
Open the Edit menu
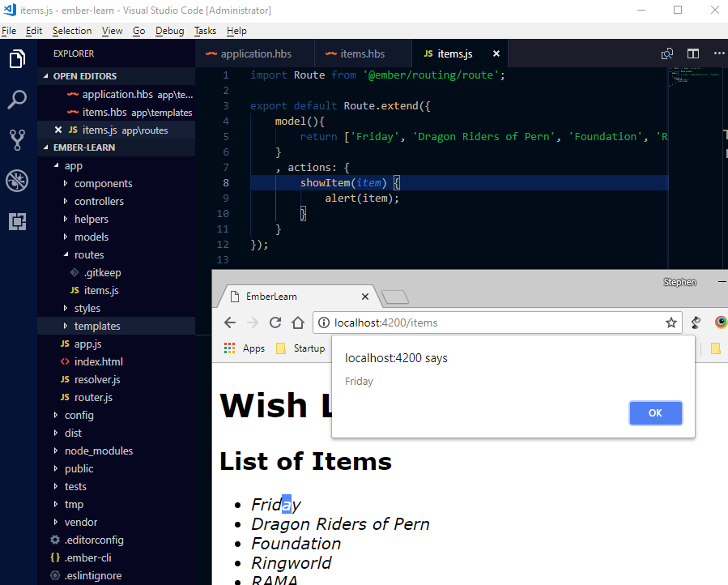[x=34, y=31]
